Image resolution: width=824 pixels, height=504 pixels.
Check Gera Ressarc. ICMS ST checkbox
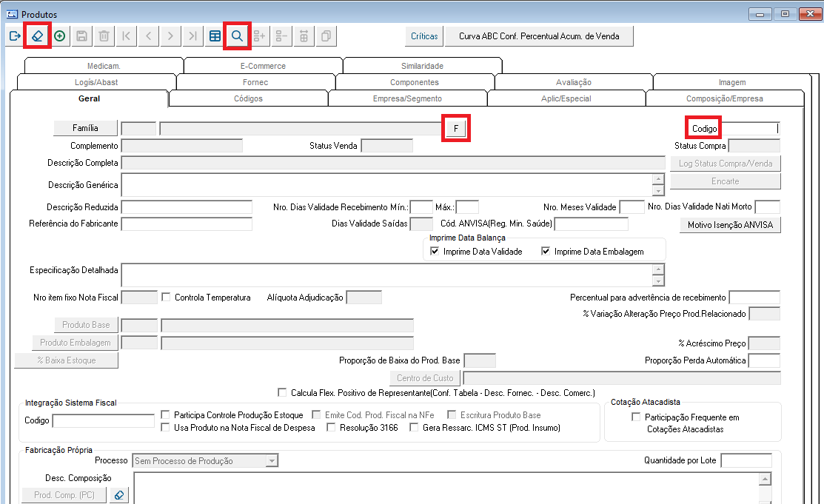point(414,427)
